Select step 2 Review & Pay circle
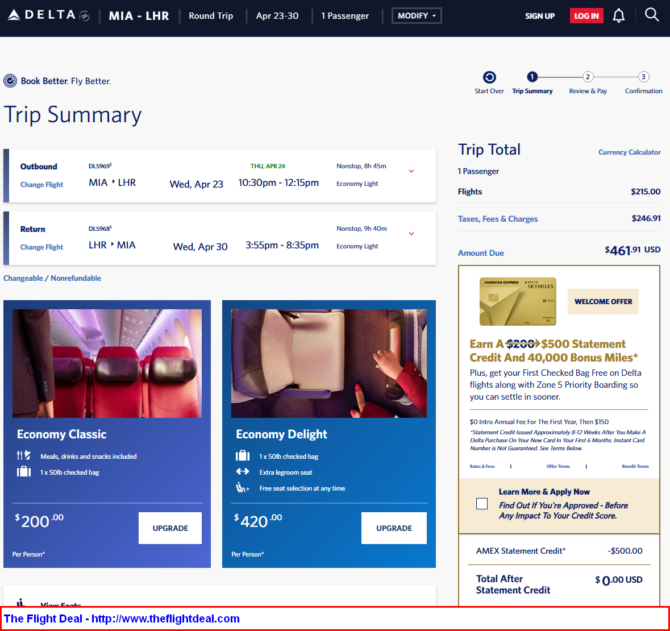Viewport: 670px width, 631px height. 588,77
